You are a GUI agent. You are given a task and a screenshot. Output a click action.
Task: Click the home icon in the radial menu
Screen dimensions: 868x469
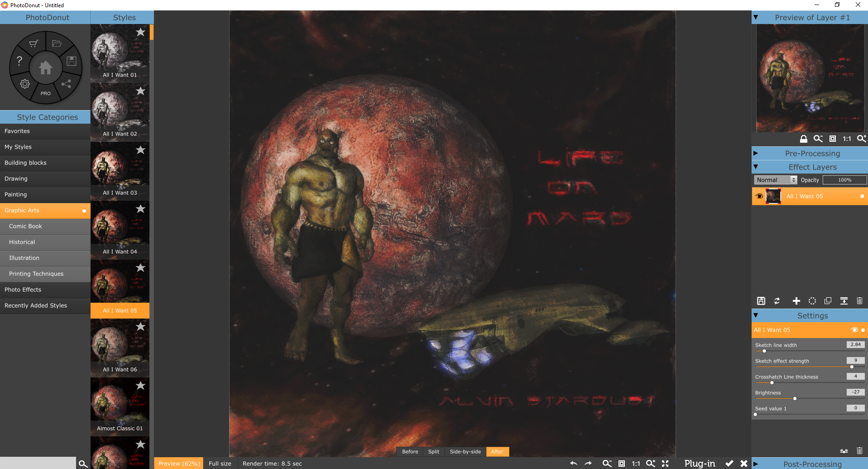(46, 68)
